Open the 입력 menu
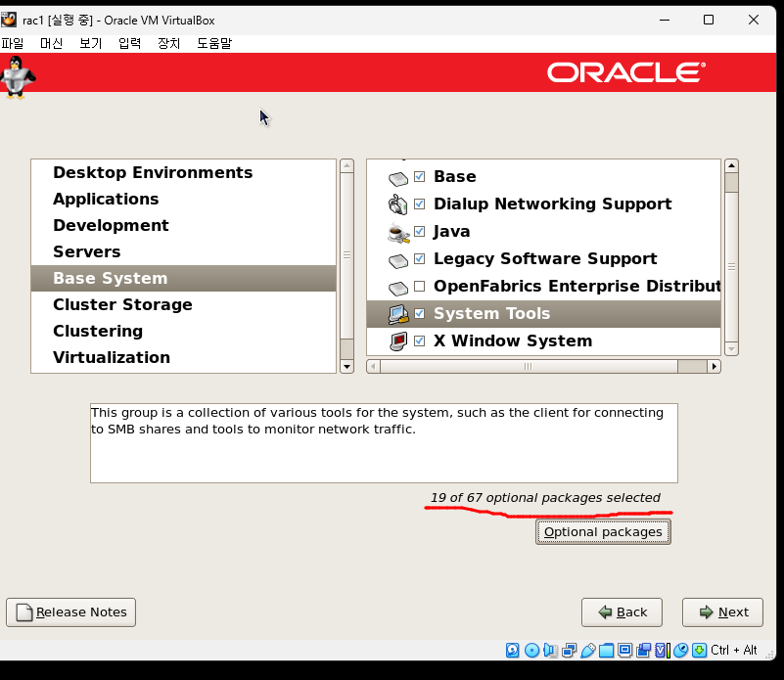 coord(129,43)
